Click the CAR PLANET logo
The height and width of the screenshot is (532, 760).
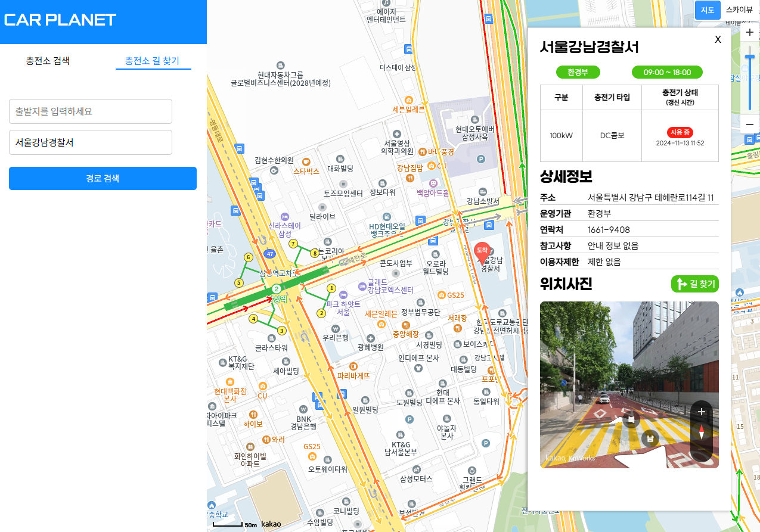tap(60, 20)
